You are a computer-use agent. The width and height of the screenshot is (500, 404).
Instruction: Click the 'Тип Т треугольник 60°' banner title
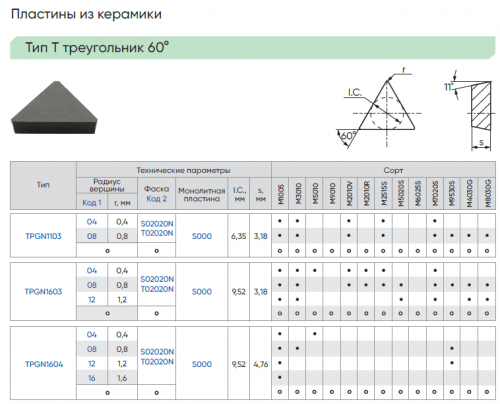[97, 47]
